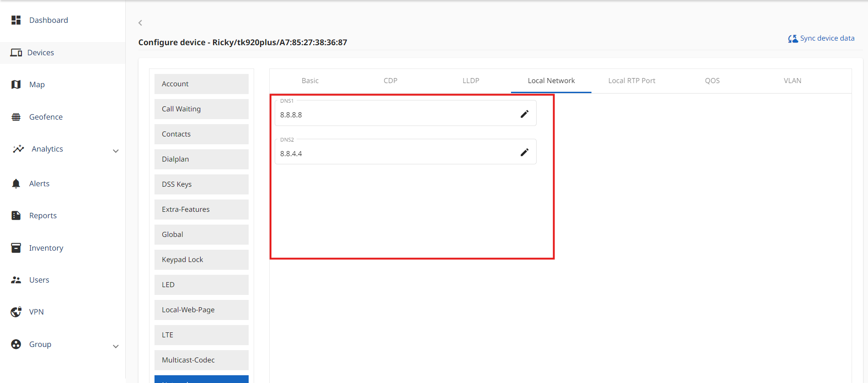This screenshot has width=868, height=383.
Task: Click the VPN globe shield icon
Action: pyautogui.click(x=16, y=312)
